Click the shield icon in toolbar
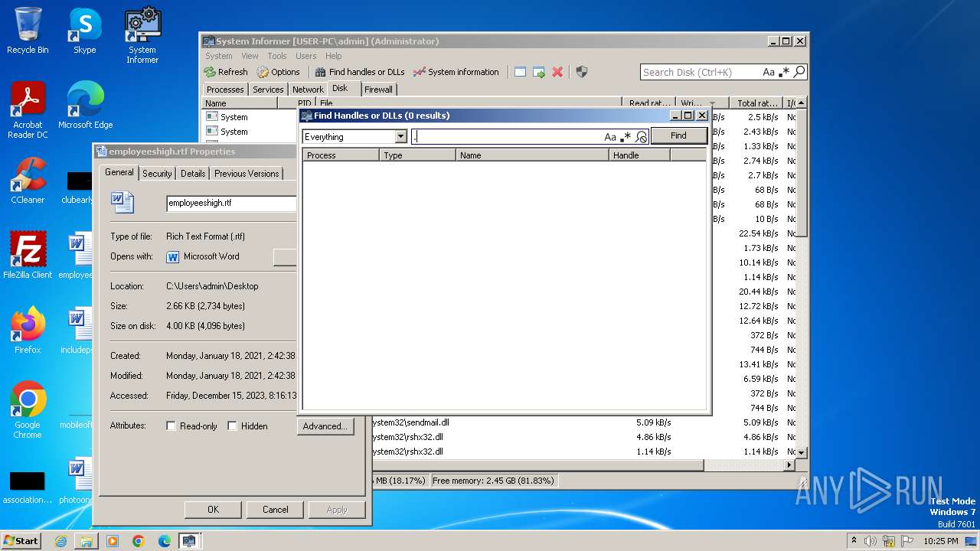 [x=582, y=72]
